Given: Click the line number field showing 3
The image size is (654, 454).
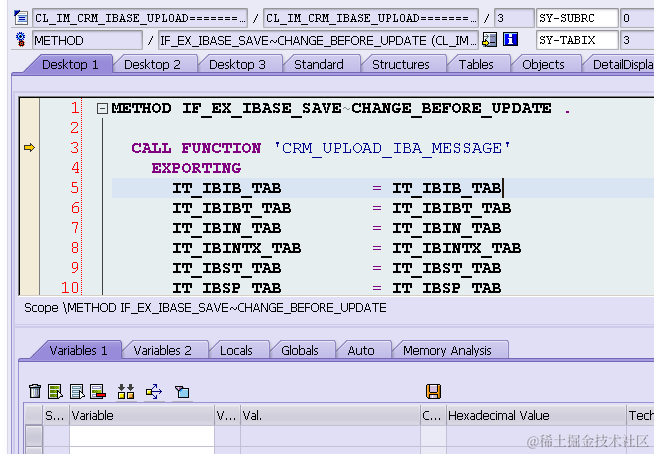Looking at the screenshot, I should (x=514, y=18).
